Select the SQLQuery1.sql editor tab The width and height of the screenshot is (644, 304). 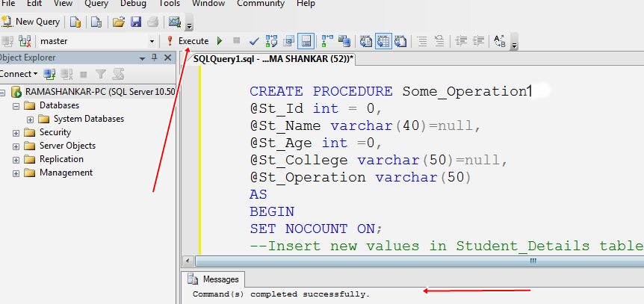click(273, 59)
